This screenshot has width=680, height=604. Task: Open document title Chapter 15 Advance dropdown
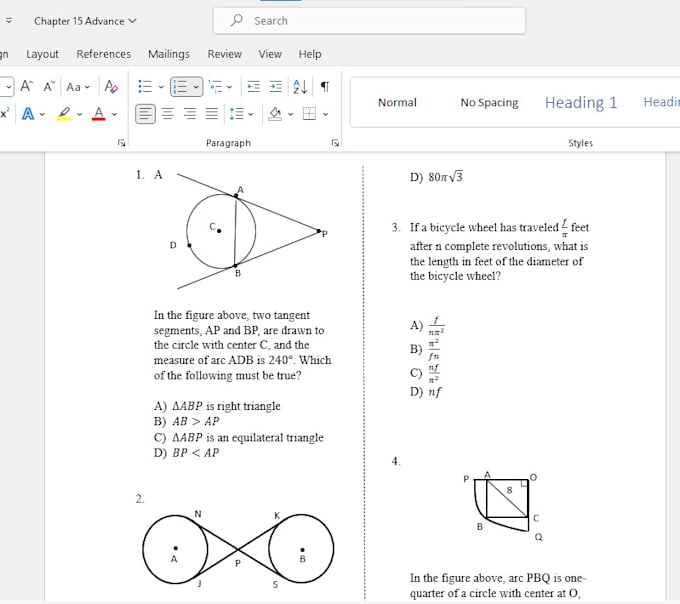[85, 21]
